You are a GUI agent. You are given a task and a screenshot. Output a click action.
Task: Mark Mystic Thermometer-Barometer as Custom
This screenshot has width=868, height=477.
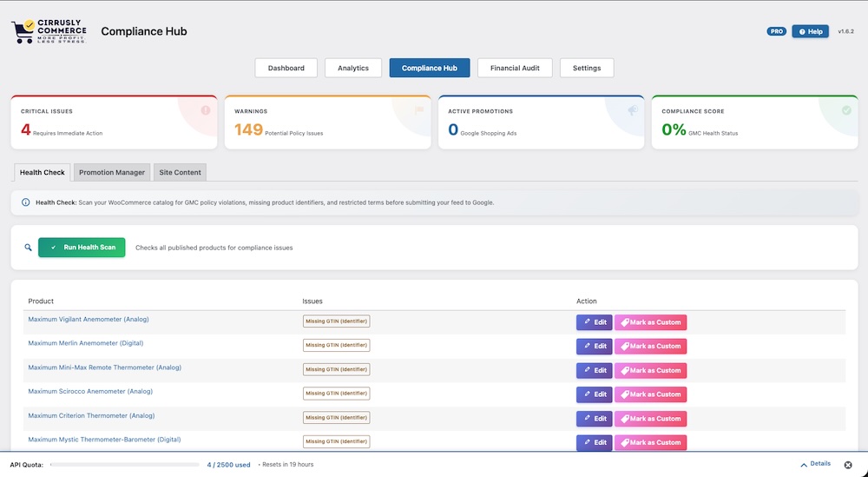click(x=650, y=442)
